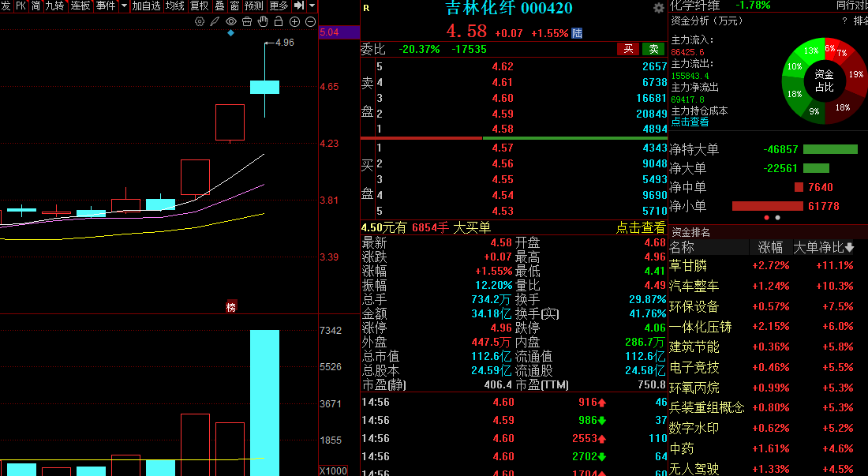The width and height of the screenshot is (868, 476).
Task: Open the 预测 forecast tool
Action: pos(254,6)
